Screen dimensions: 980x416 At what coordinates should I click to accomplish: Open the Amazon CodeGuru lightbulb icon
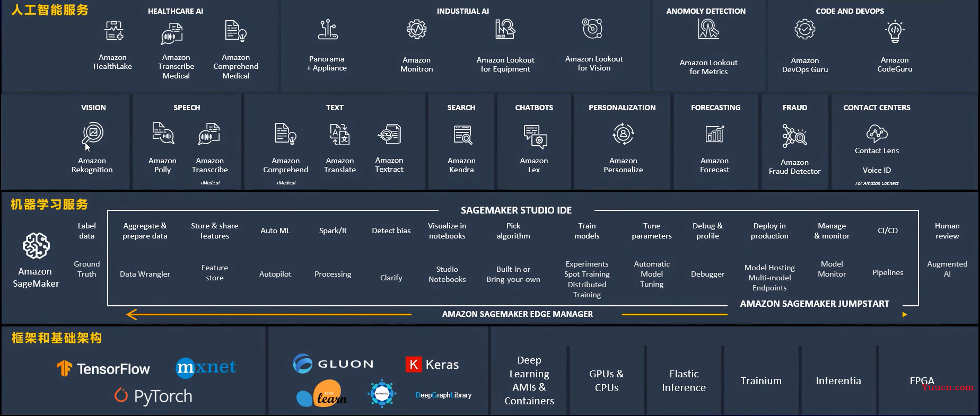point(895,31)
